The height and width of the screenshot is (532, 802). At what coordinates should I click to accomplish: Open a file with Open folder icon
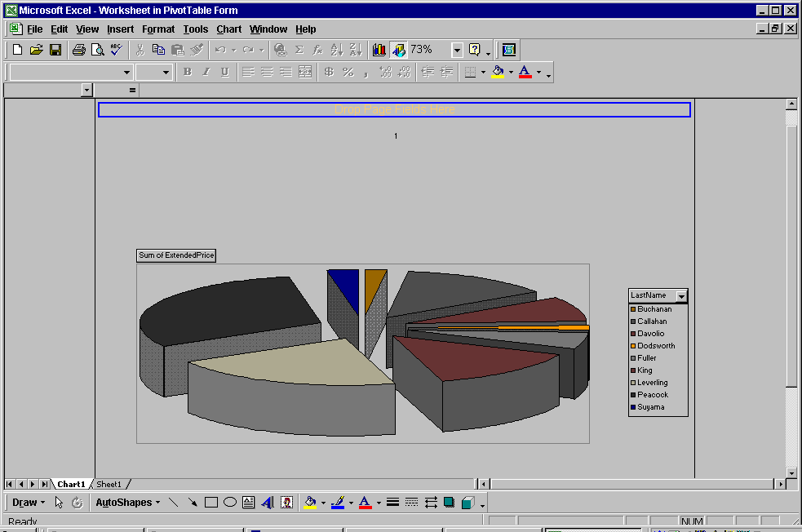(x=37, y=50)
